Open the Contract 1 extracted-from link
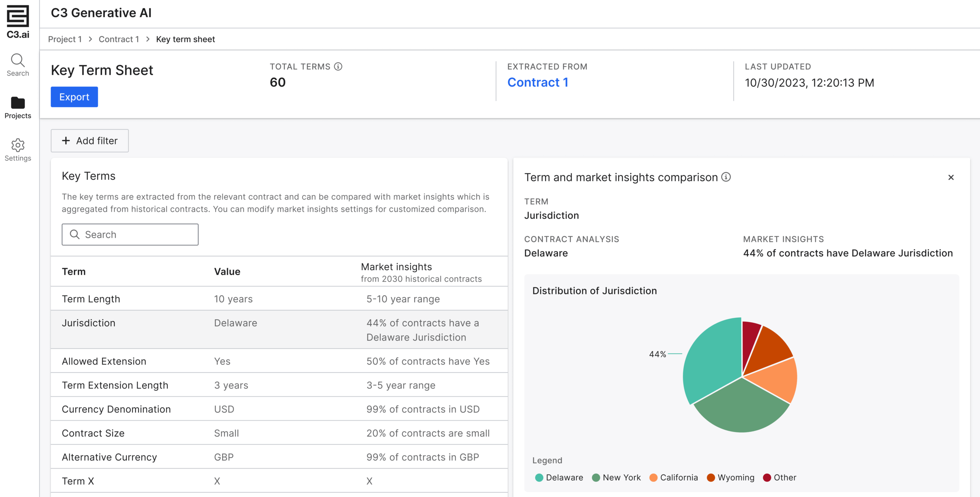The width and height of the screenshot is (980, 497). click(537, 82)
